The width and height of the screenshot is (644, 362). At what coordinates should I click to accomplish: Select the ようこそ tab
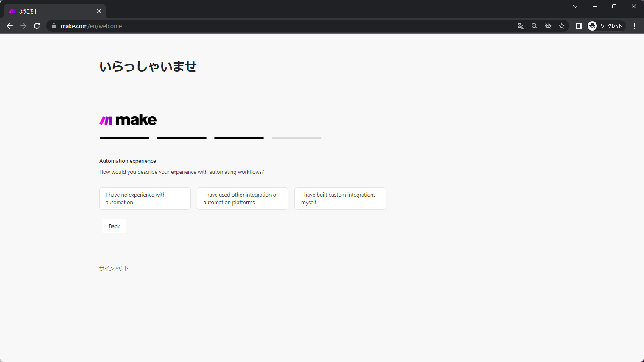point(55,11)
